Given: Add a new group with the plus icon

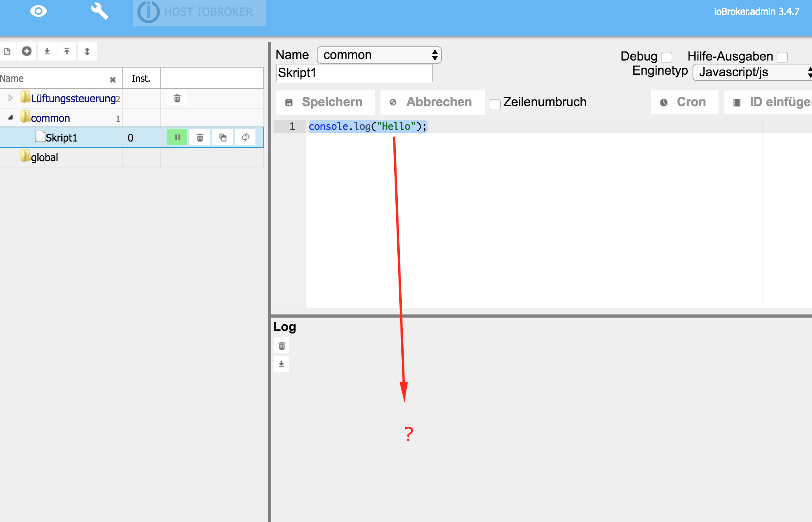Looking at the screenshot, I should (27, 51).
